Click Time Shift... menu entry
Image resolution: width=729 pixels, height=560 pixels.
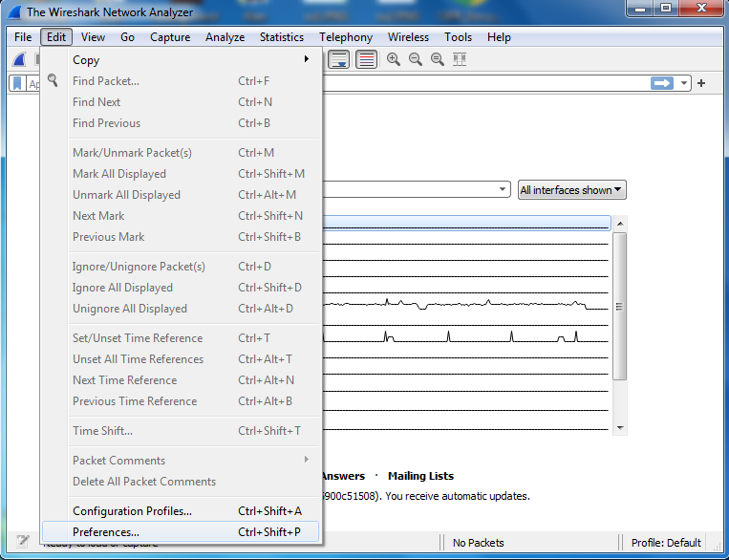[x=181, y=430]
